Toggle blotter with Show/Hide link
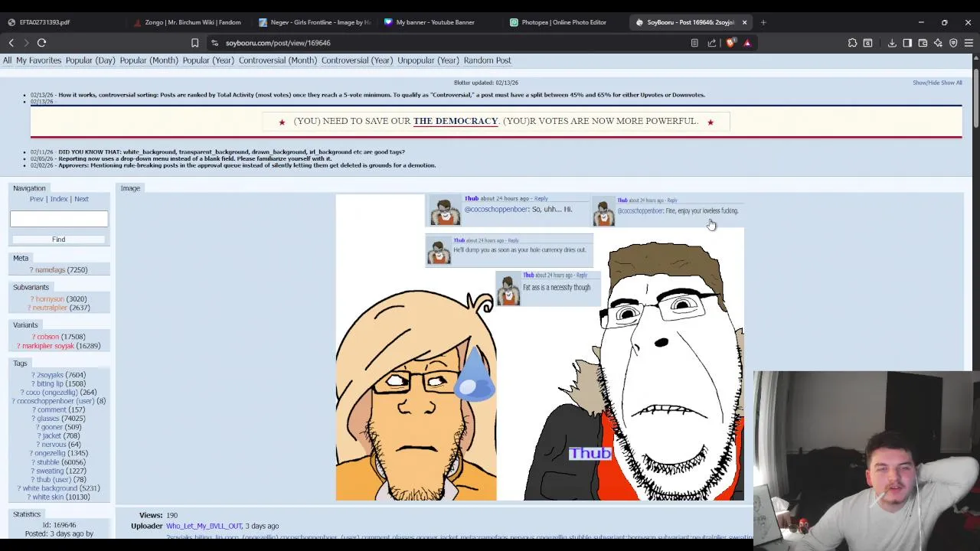 [x=926, y=83]
